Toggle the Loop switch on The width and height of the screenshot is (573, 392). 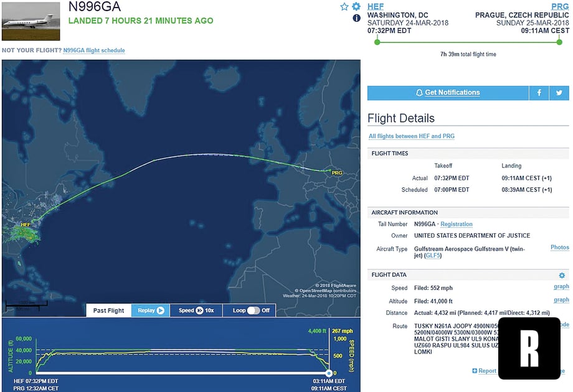[253, 310]
